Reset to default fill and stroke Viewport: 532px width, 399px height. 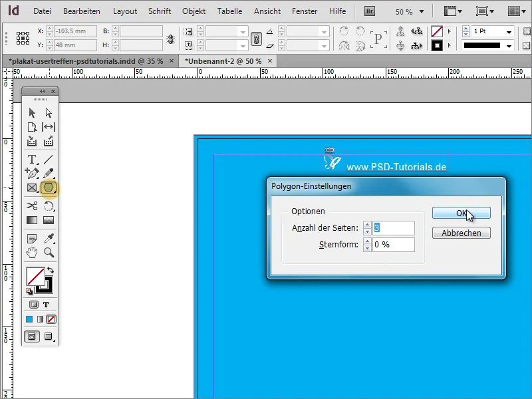(x=29, y=291)
